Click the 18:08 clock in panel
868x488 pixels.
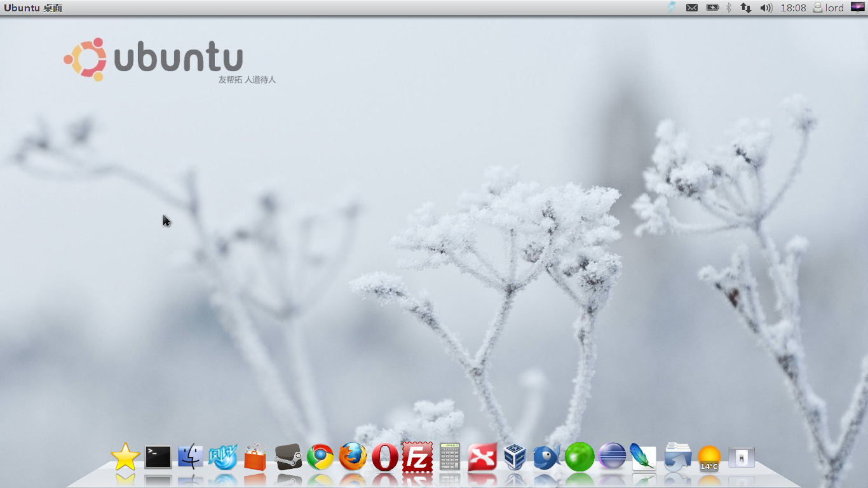793,8
